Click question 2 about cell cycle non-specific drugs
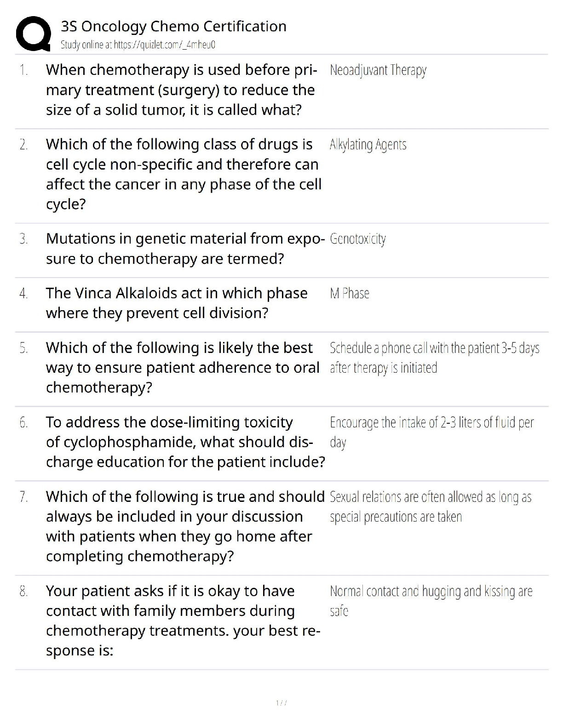Image resolution: width=563 pixels, height=728 pixels. pos(183,174)
